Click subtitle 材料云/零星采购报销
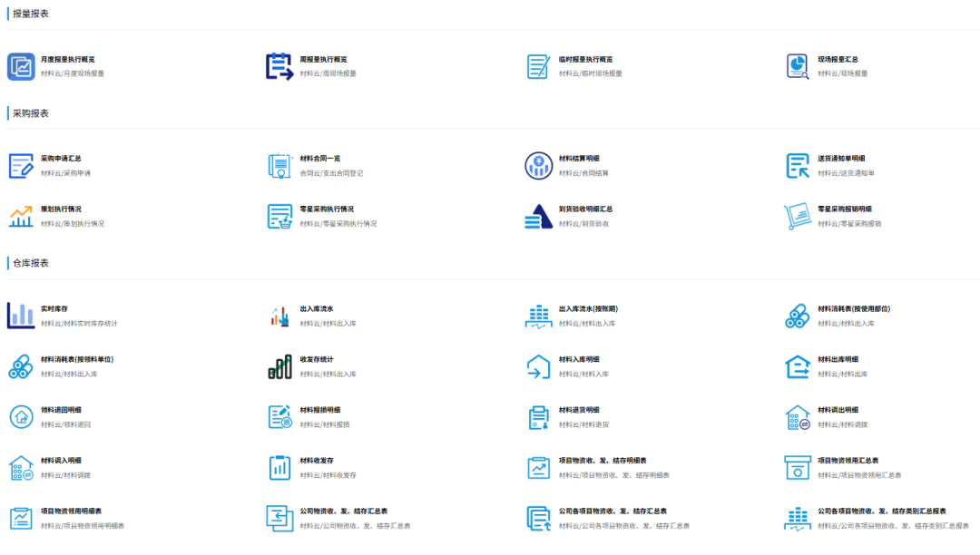The image size is (980, 555). pyautogui.click(x=849, y=224)
